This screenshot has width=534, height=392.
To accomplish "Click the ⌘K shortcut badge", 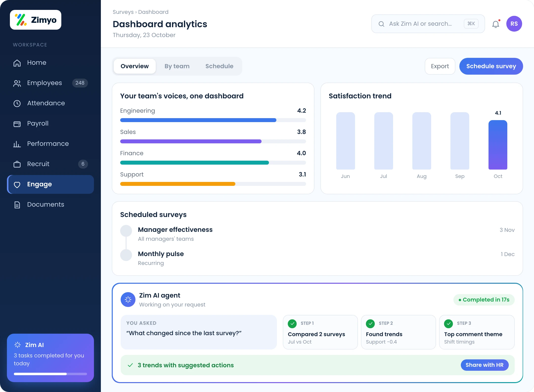I will click(x=471, y=24).
